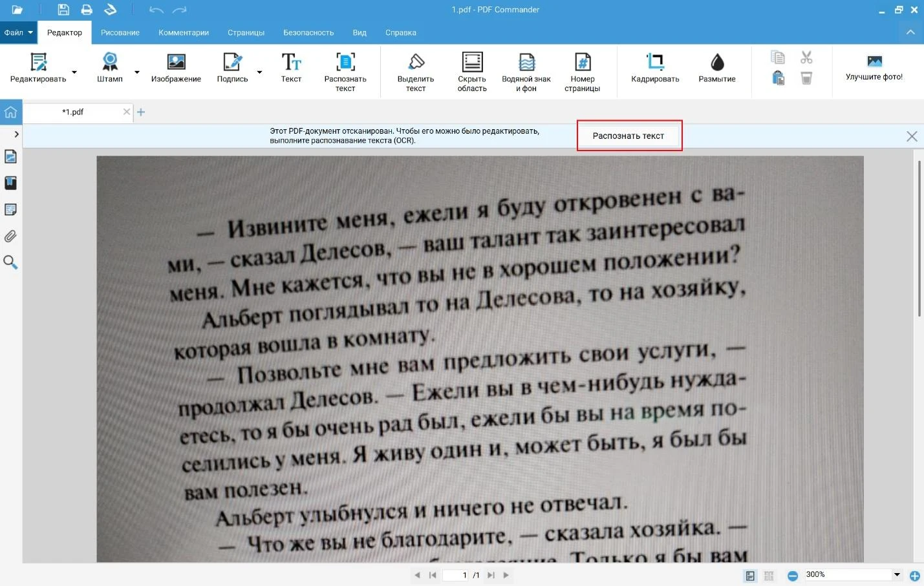This screenshot has height=586, width=924.
Task: Open the Безопасность tab
Action: tap(308, 32)
